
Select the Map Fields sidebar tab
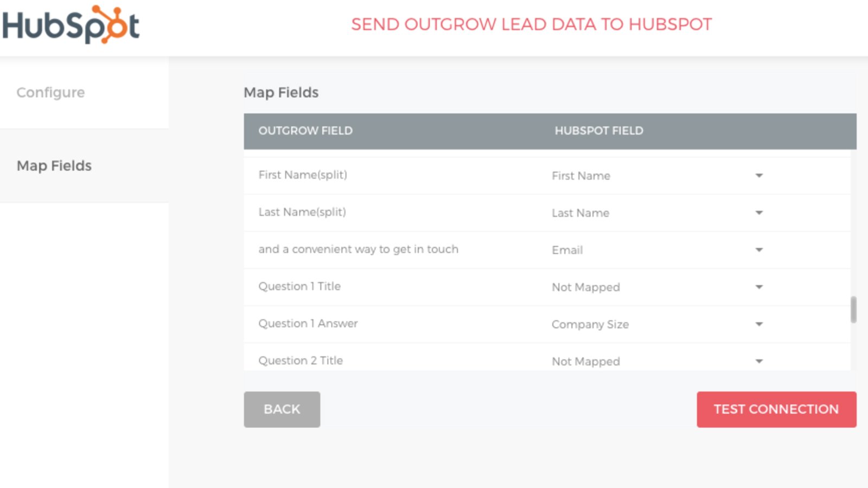[x=54, y=166]
